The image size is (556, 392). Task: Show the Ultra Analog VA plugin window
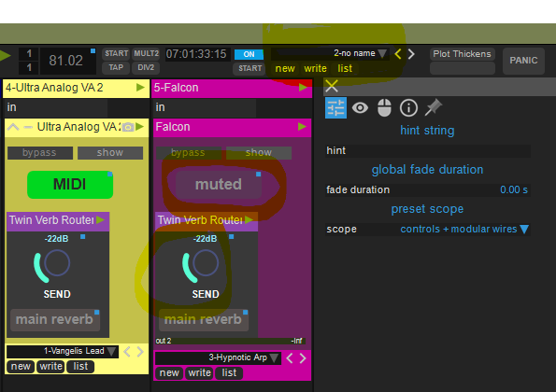(x=110, y=153)
